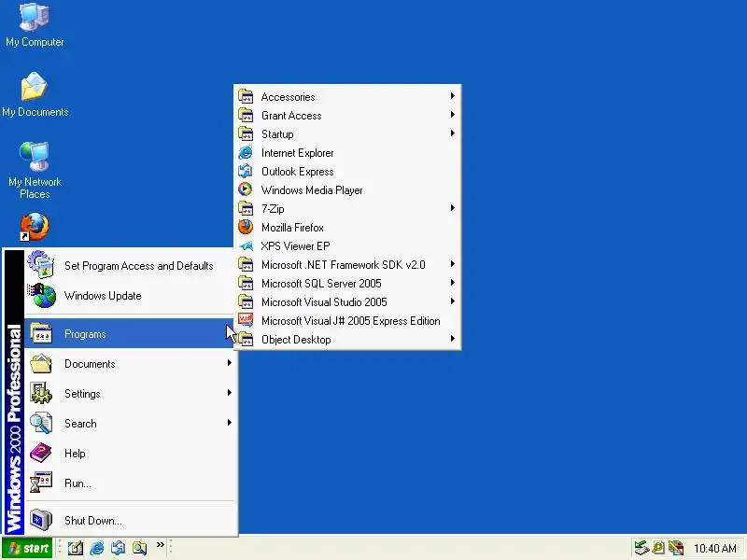Choose Help from the Start menu

click(130, 454)
